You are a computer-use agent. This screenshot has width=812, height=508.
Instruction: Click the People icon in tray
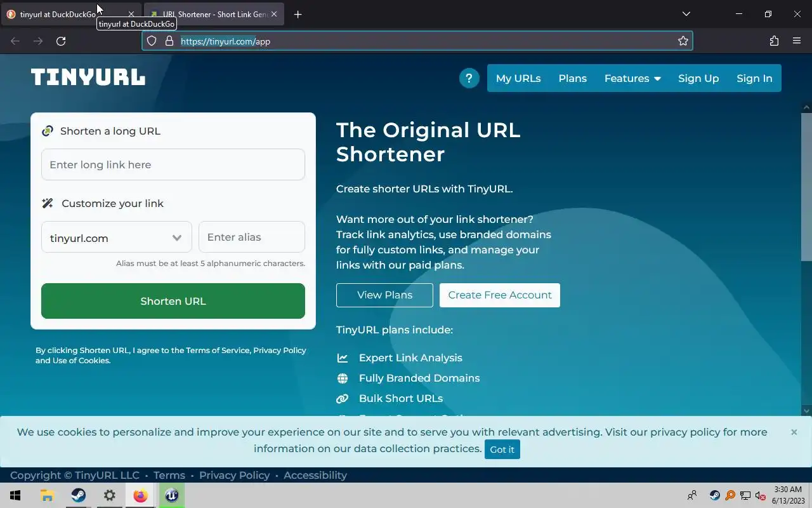coord(692,495)
